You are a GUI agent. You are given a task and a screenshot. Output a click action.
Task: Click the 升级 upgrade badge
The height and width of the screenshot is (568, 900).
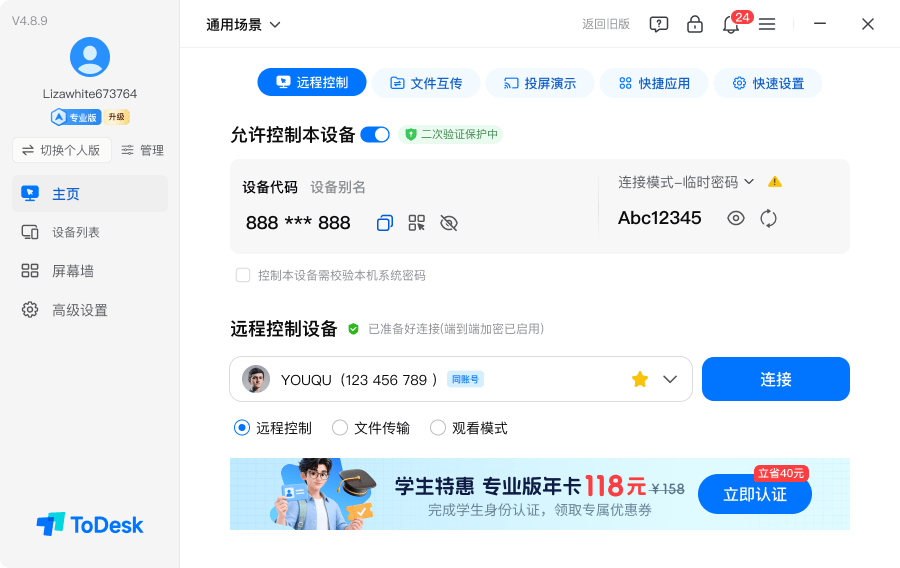click(117, 117)
